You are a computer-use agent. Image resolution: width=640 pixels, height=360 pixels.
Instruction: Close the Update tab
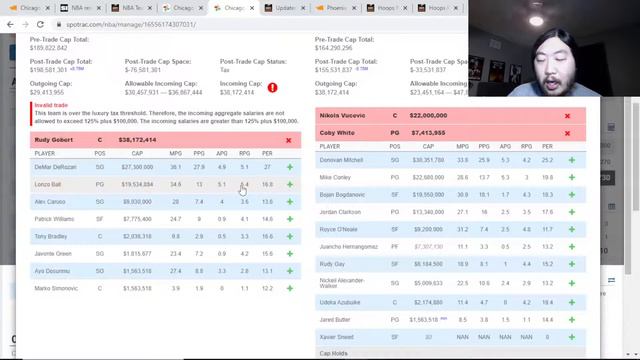[x=303, y=8]
